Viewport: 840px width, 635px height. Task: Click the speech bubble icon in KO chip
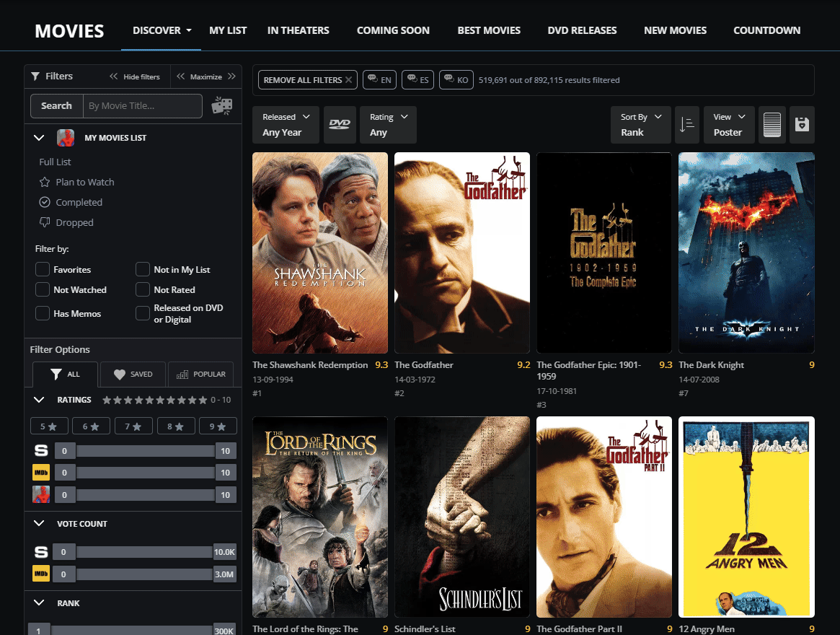[449, 79]
